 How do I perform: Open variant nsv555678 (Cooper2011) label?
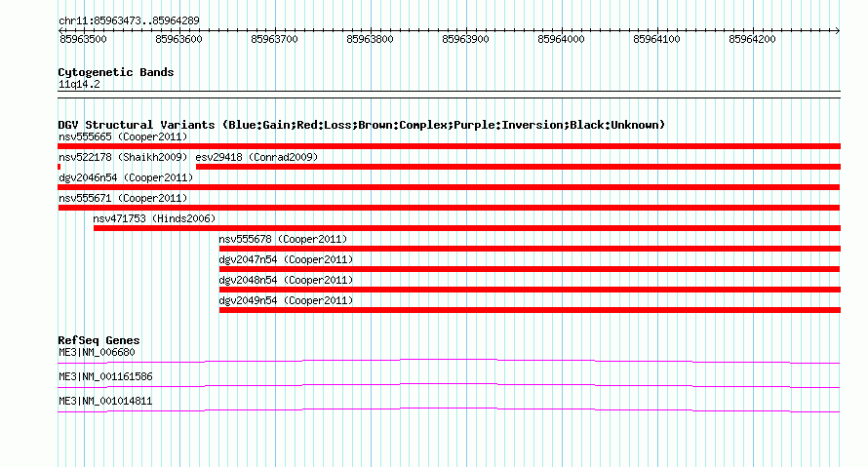283,239
